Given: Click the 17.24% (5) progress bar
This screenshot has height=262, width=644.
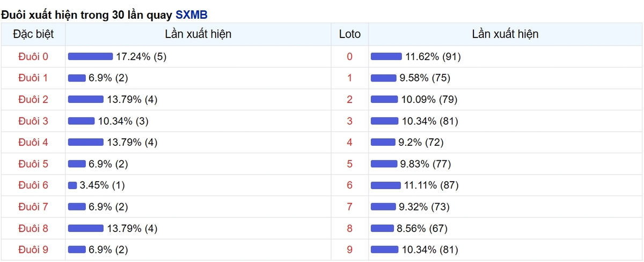Looking at the screenshot, I should 90,57.
